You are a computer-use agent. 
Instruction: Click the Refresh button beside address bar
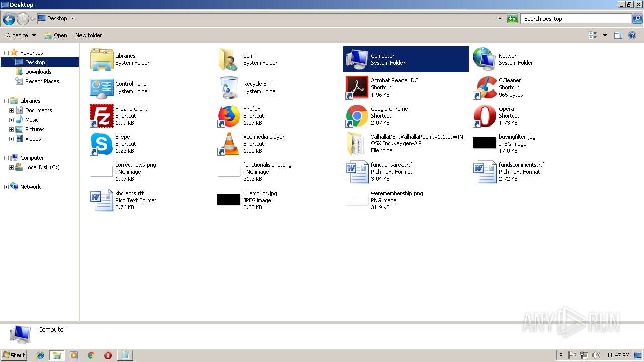(512, 19)
